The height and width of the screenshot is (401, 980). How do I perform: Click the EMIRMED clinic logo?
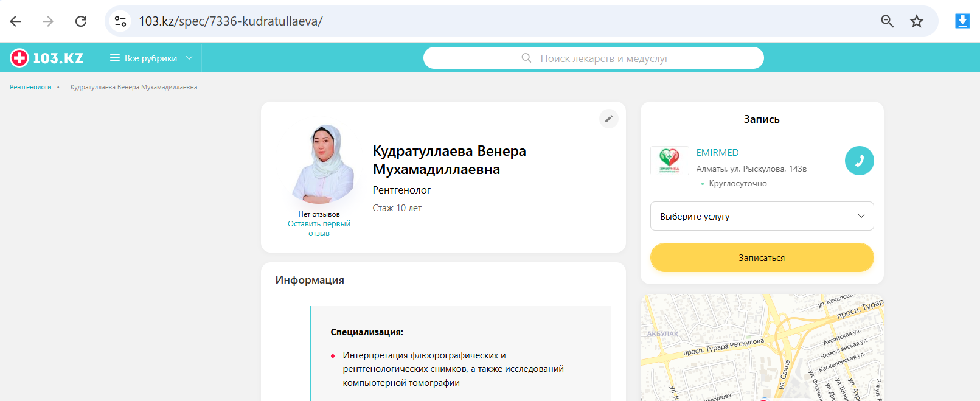669,161
